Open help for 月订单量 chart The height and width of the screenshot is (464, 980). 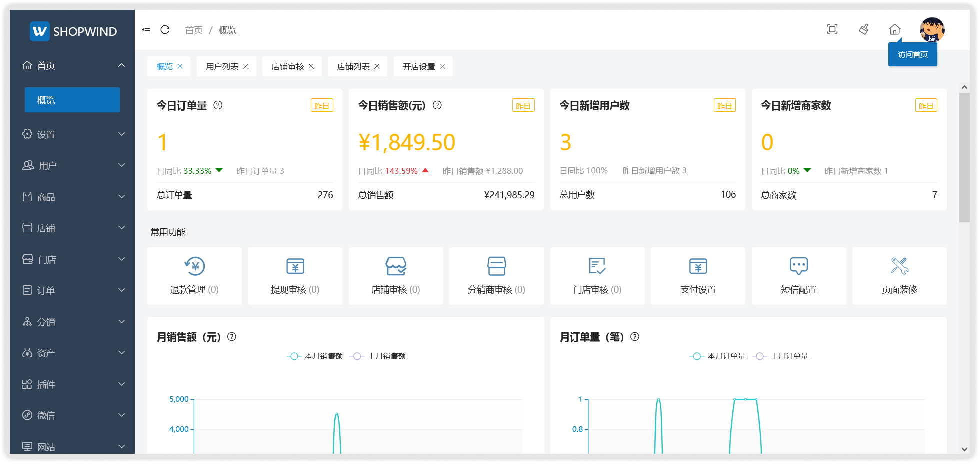[x=635, y=337]
